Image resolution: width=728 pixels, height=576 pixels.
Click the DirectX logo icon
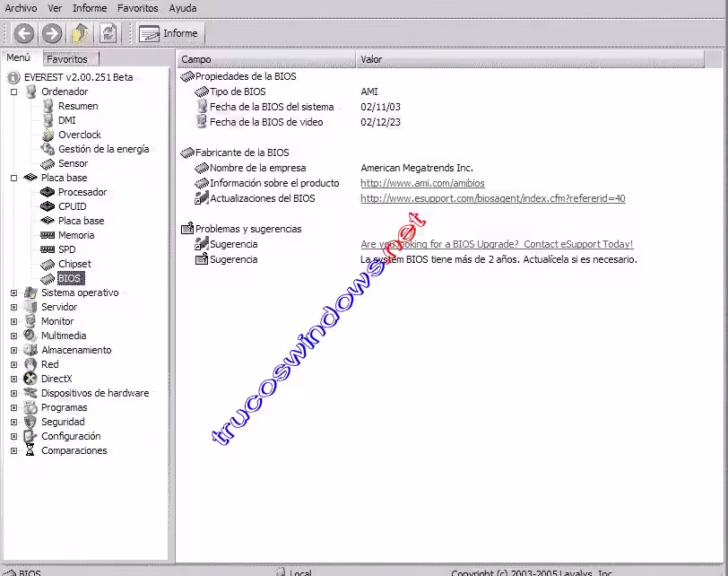coord(30,379)
